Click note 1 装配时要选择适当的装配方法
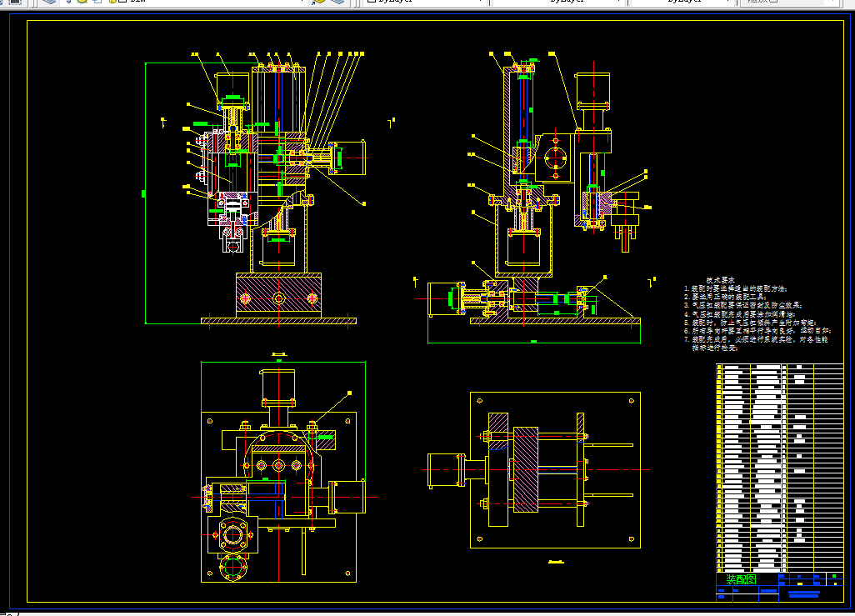This screenshot has width=855, height=616. pyautogui.click(x=736, y=288)
